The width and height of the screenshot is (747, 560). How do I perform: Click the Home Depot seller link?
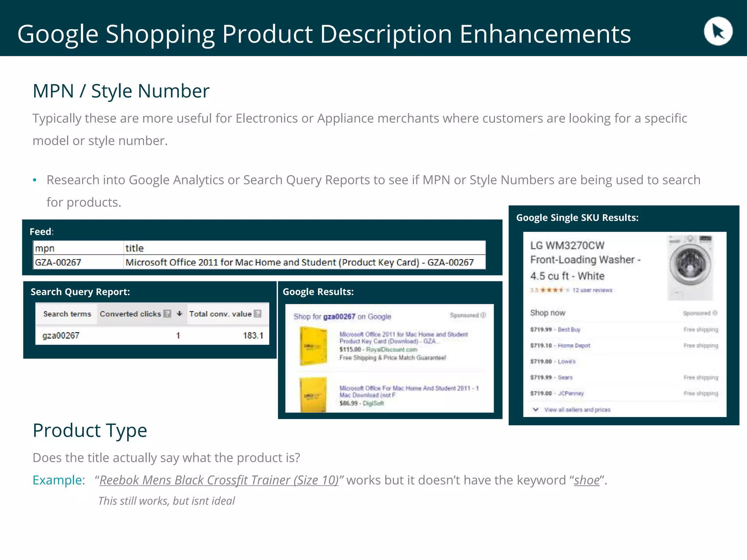[574, 345]
